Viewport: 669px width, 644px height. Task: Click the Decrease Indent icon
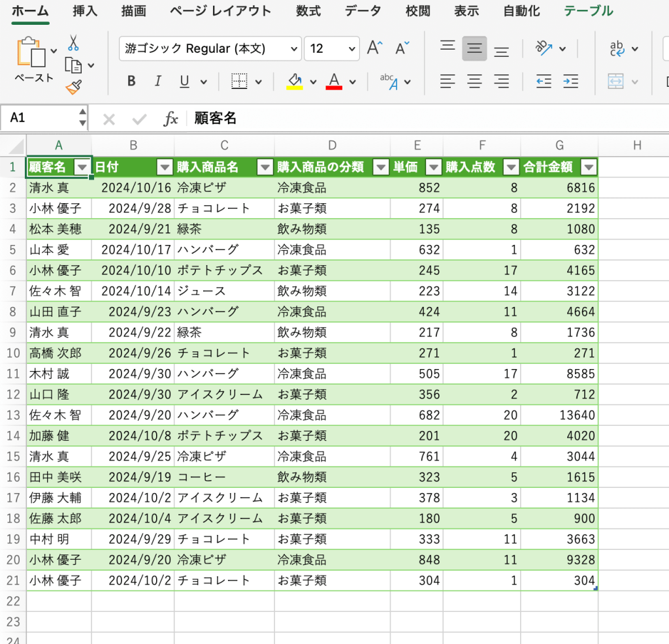544,82
